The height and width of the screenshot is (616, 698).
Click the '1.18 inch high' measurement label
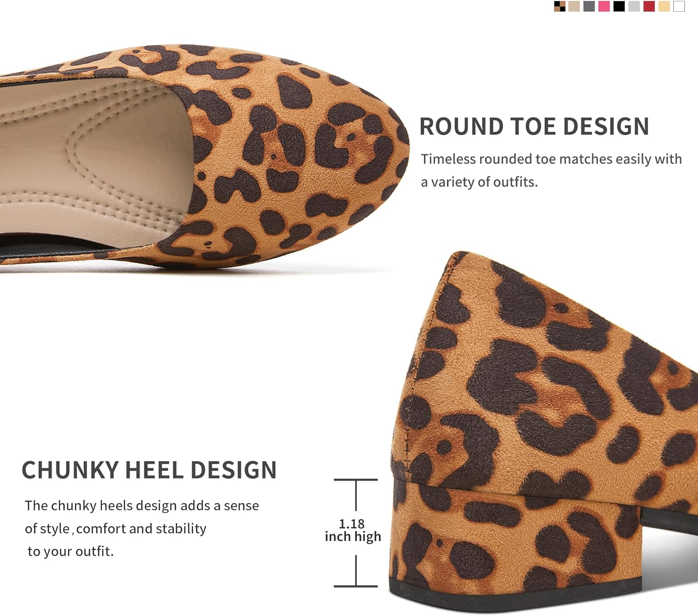353,530
